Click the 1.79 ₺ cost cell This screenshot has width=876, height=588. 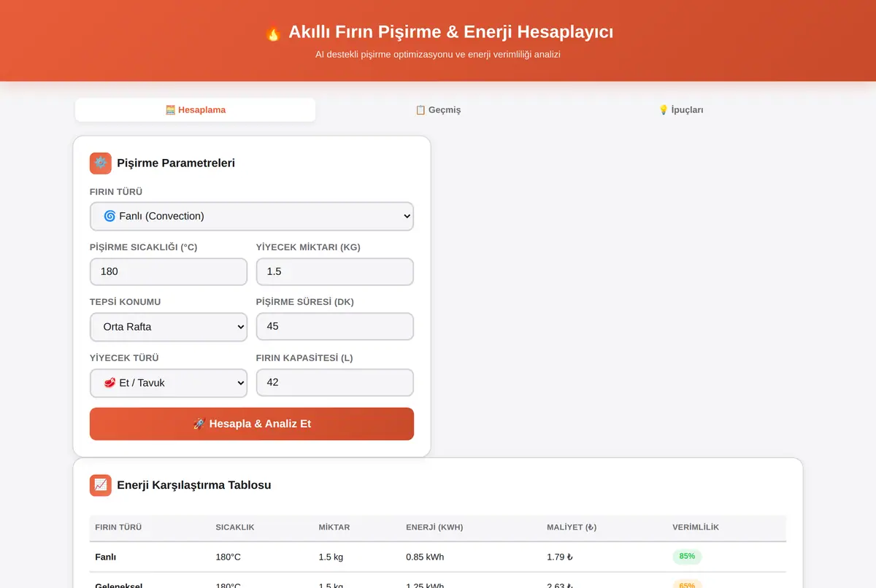560,557
